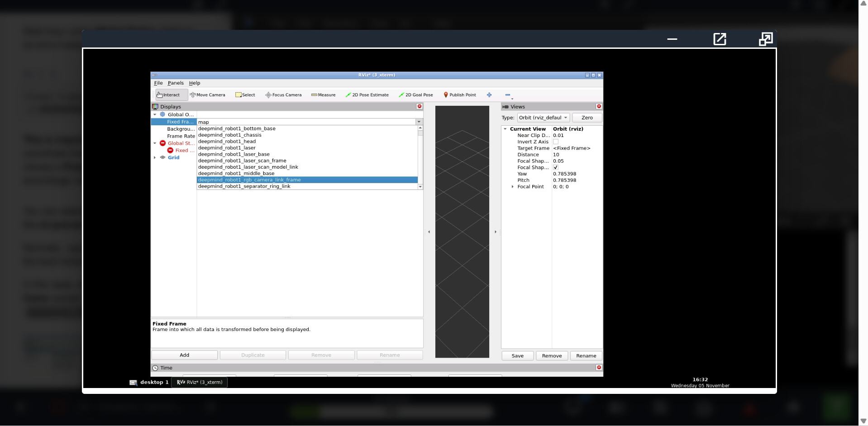This screenshot has width=868, height=426.
Task: Expand the Focal Point property
Action: point(512,187)
